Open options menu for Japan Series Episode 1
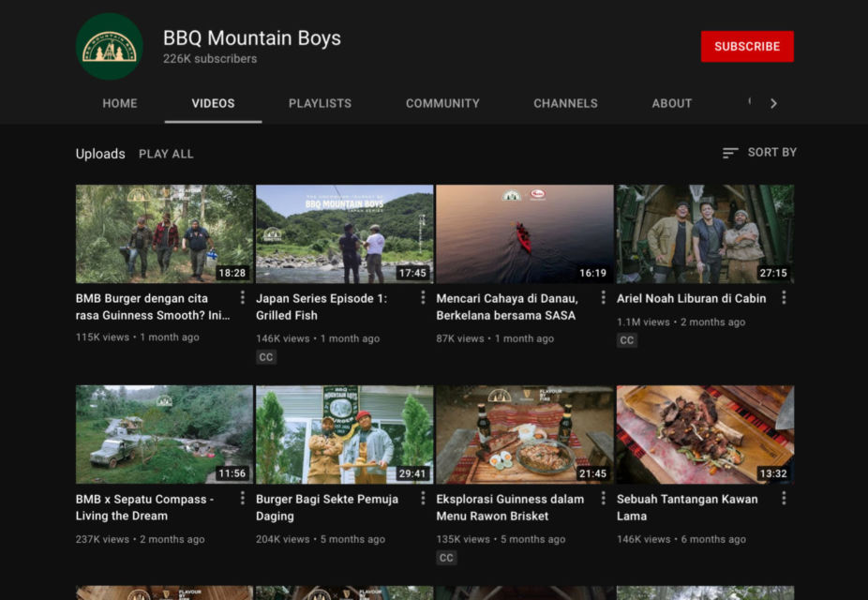Image resolution: width=868 pixels, height=600 pixels. 423,298
